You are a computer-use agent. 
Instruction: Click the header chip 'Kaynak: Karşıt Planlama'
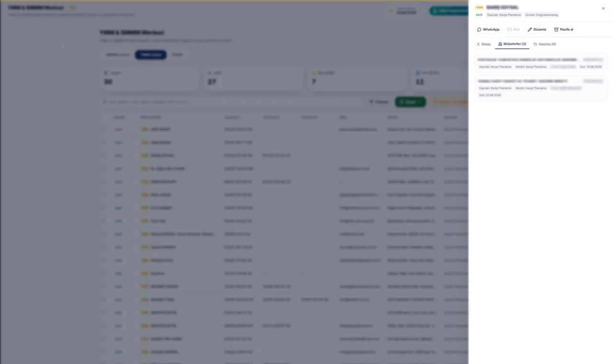(x=504, y=15)
